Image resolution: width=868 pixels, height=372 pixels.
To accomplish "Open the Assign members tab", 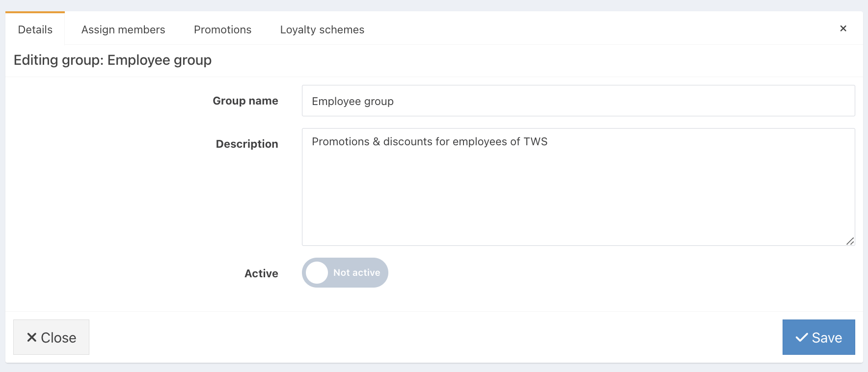I will coord(123,29).
